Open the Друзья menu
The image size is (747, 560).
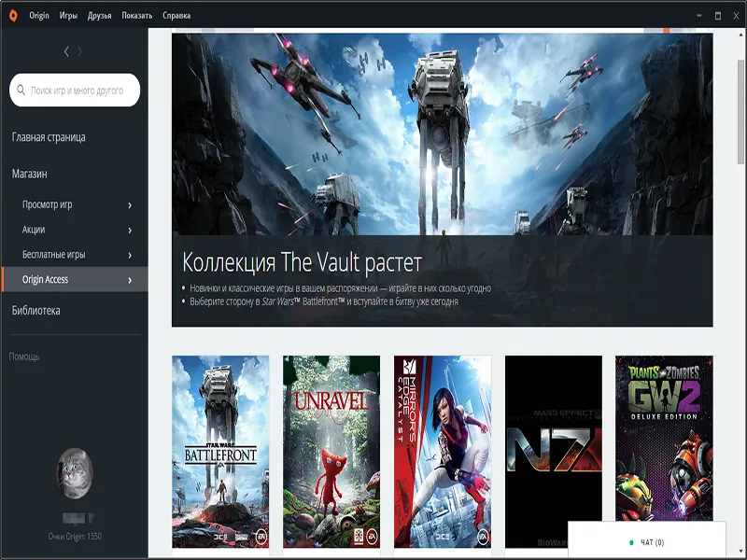click(99, 16)
